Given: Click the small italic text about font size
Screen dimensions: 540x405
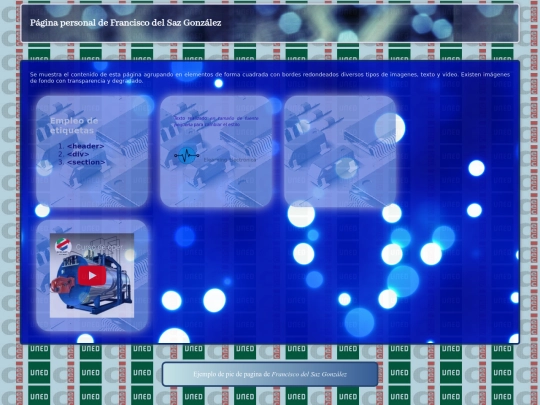Looking at the screenshot, I should [x=216, y=121].
